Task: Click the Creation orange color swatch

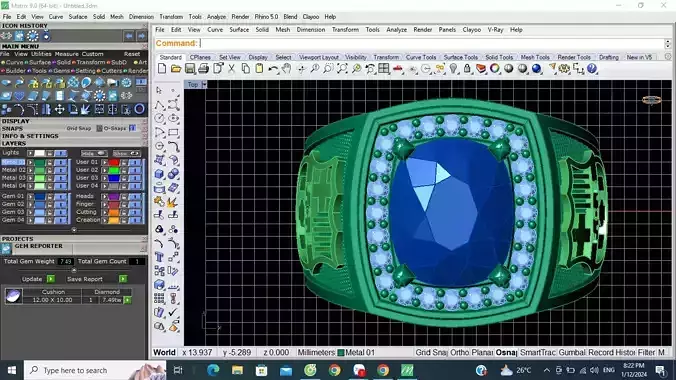Action: click(x=114, y=220)
